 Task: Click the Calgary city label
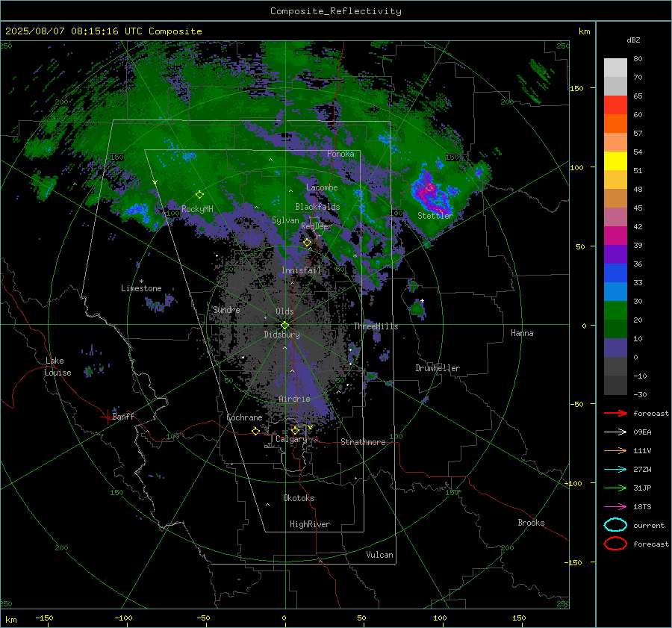[x=291, y=439]
